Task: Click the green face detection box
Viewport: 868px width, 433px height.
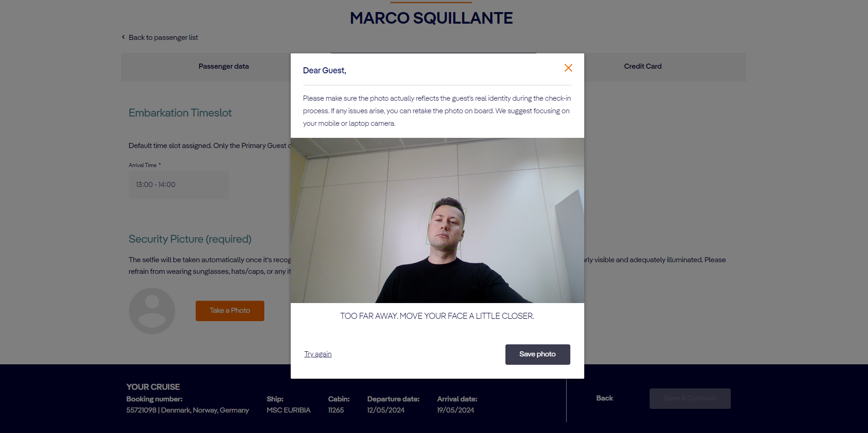Action: point(446,226)
